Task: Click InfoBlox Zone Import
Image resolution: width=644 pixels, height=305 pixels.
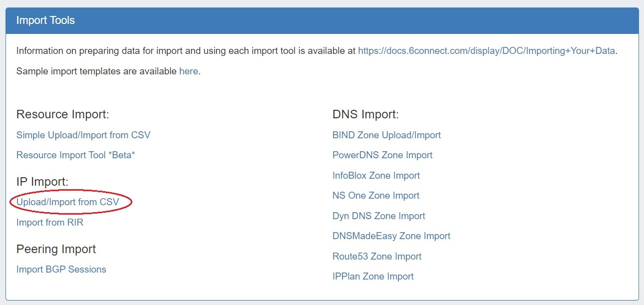Action: 376,175
